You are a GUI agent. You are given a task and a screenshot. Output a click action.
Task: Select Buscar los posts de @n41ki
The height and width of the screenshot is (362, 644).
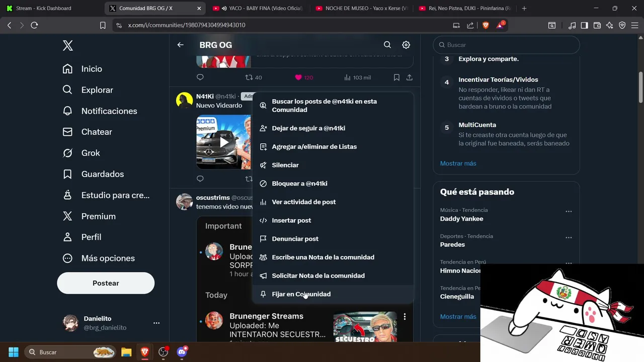coord(333,106)
